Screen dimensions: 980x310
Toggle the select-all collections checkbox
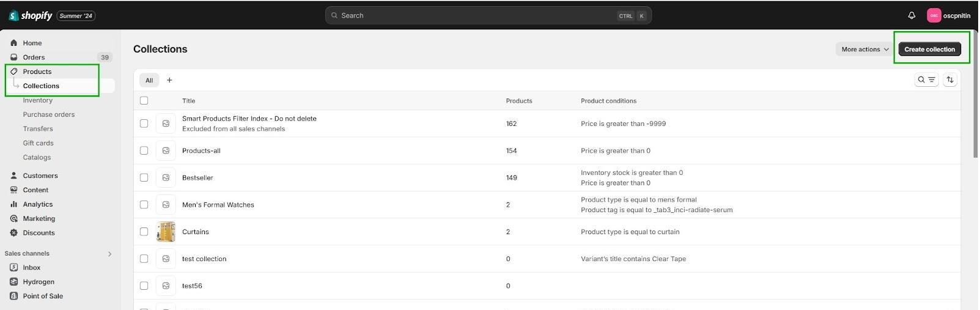pos(144,101)
